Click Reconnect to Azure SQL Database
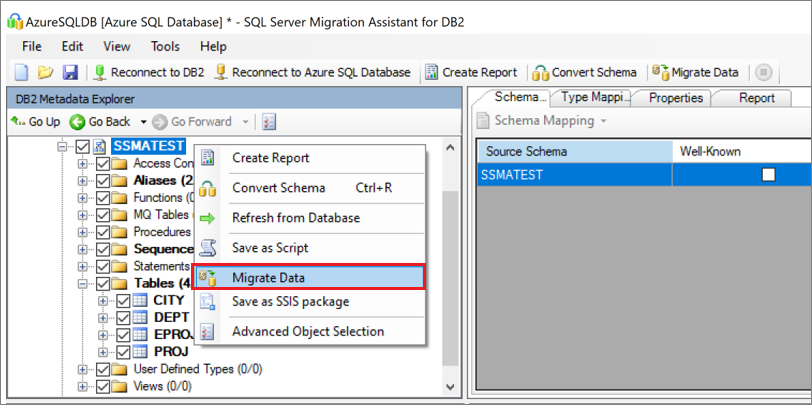The width and height of the screenshot is (812, 405). [312, 72]
